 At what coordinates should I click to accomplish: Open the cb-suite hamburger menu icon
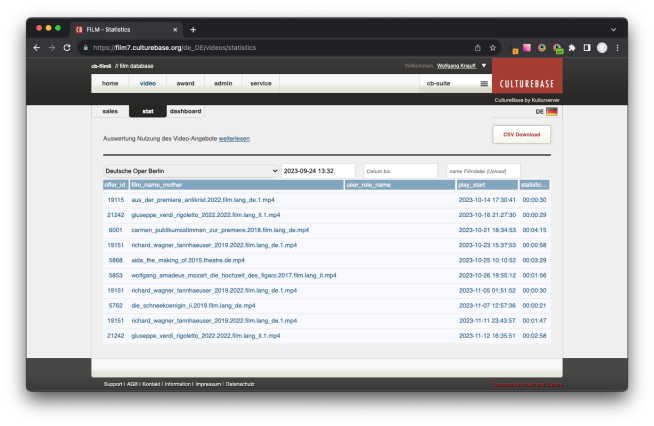tap(484, 84)
